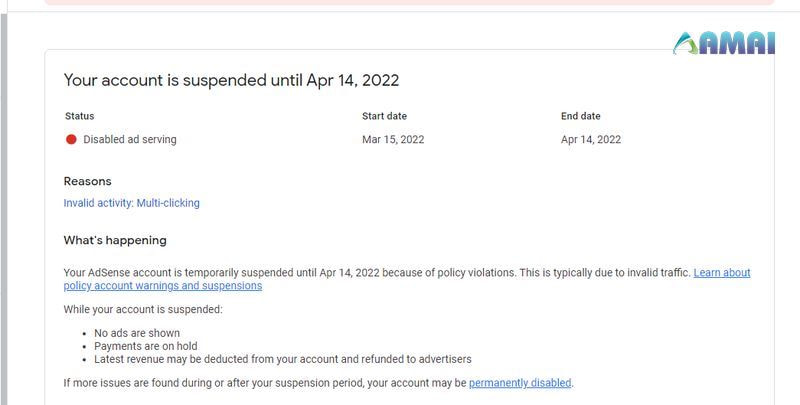800x405 pixels.
Task: Click the account suspended heading
Action: click(231, 80)
